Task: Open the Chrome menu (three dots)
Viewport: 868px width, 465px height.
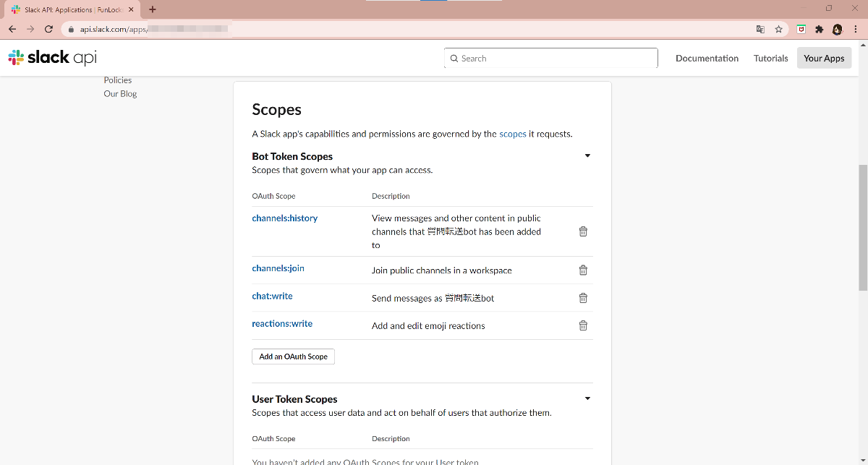Action: [856, 29]
